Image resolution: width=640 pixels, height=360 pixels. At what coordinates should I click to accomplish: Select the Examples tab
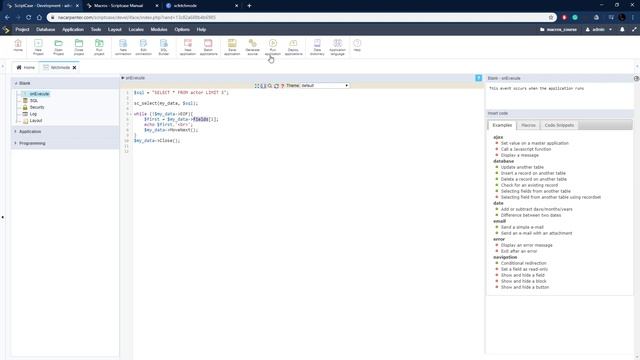click(502, 125)
